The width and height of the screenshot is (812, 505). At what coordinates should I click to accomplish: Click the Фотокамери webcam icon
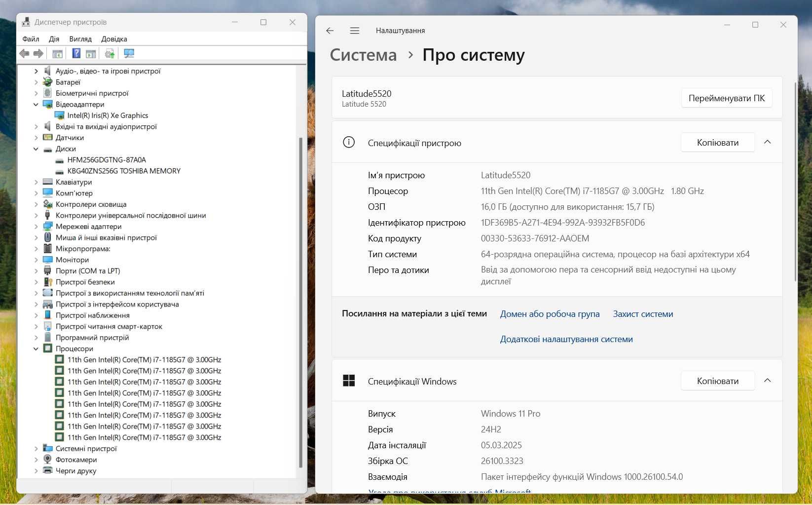click(x=48, y=459)
